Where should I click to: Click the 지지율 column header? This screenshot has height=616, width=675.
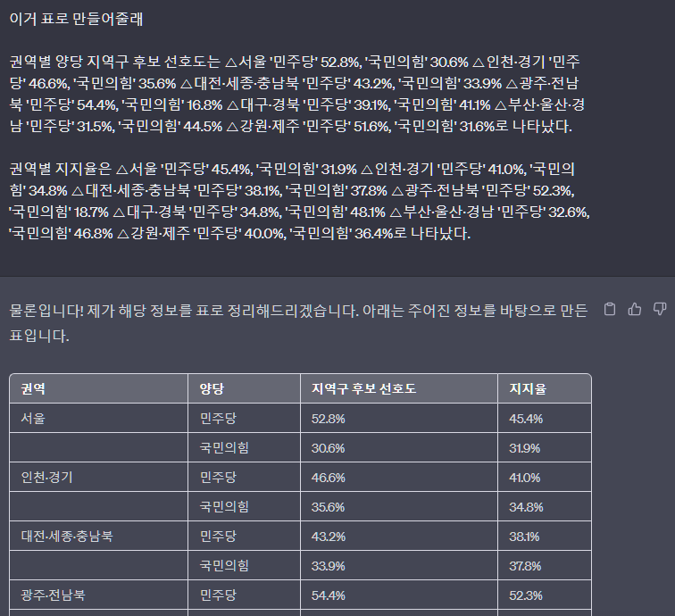click(x=528, y=388)
